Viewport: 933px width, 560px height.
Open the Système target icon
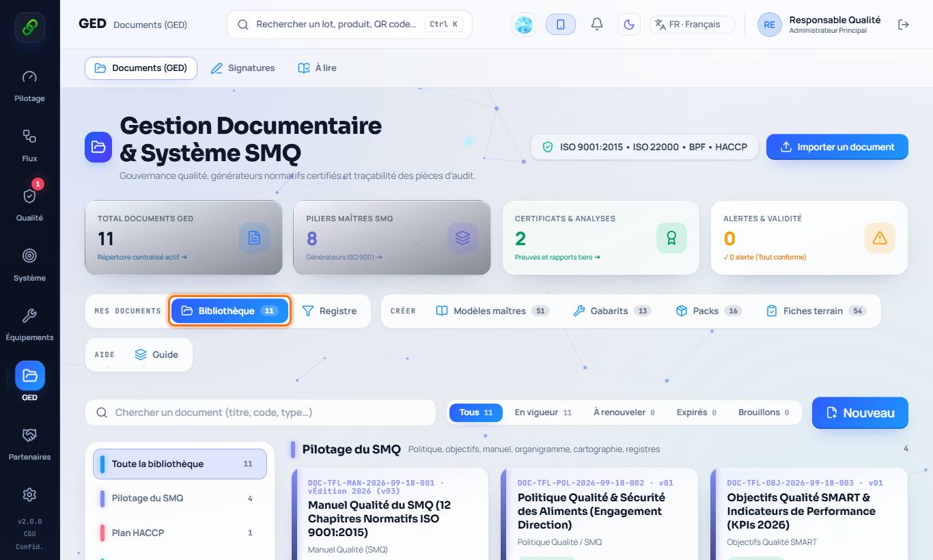[x=29, y=264]
